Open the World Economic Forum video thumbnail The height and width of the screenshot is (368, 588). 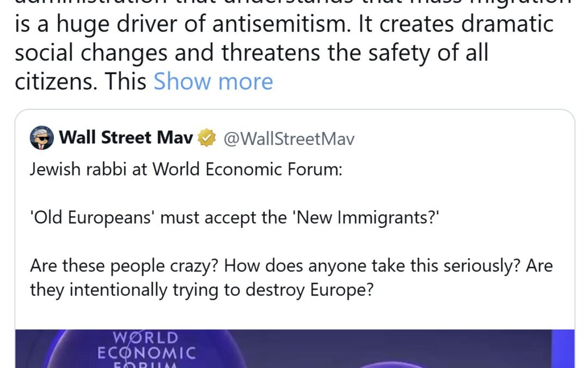point(294,349)
